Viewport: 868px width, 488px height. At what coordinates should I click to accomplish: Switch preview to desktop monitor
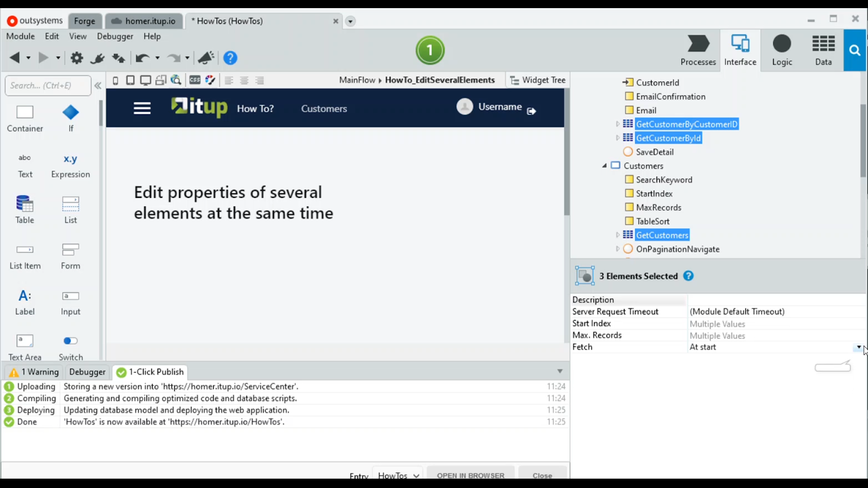145,80
